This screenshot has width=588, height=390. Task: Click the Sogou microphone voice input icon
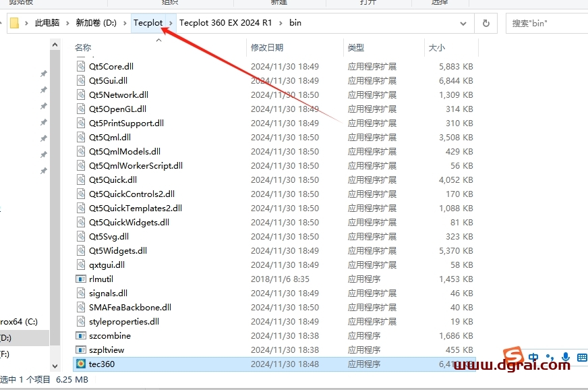click(566, 357)
